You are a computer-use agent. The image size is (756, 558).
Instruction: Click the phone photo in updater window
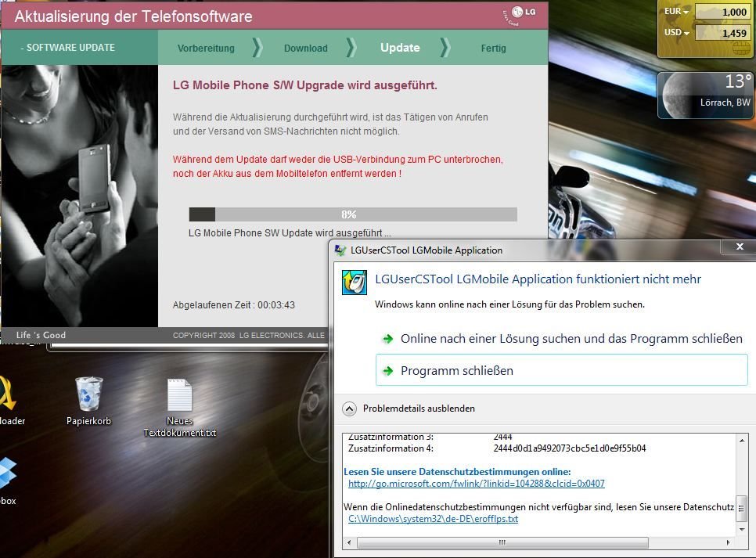click(x=80, y=196)
